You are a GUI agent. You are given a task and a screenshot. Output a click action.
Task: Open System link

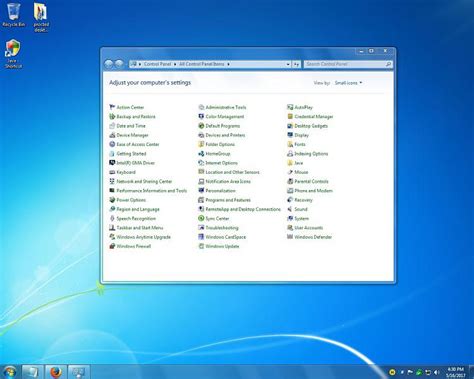point(302,218)
